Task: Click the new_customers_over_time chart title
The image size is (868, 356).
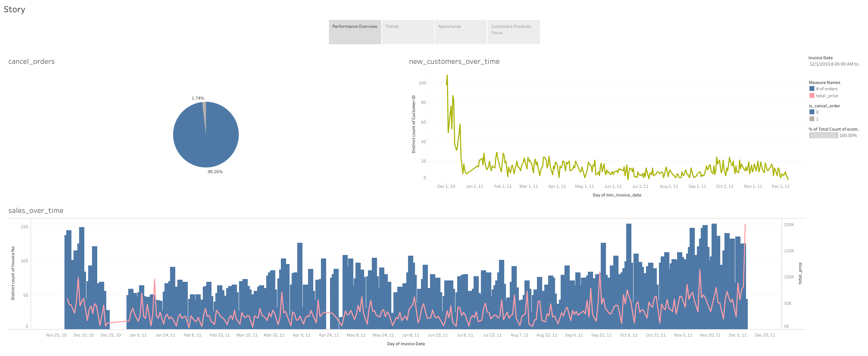Action: coord(454,62)
